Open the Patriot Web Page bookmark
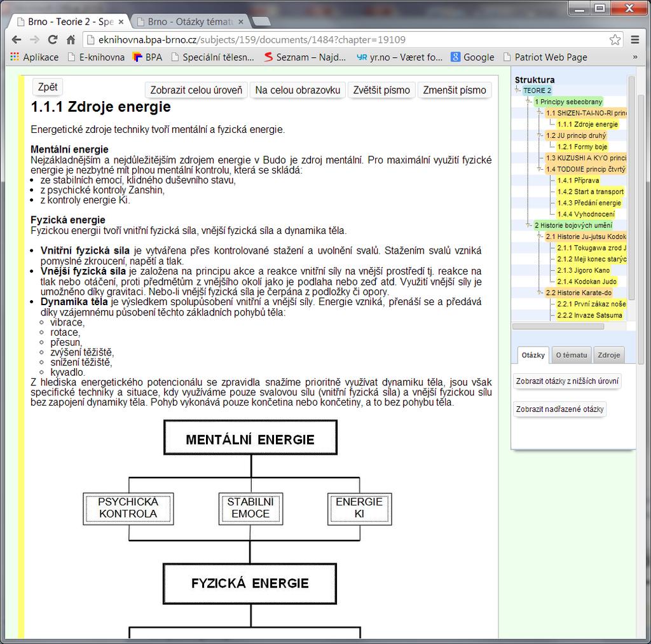Image resolution: width=651 pixels, height=644 pixels. [x=545, y=57]
